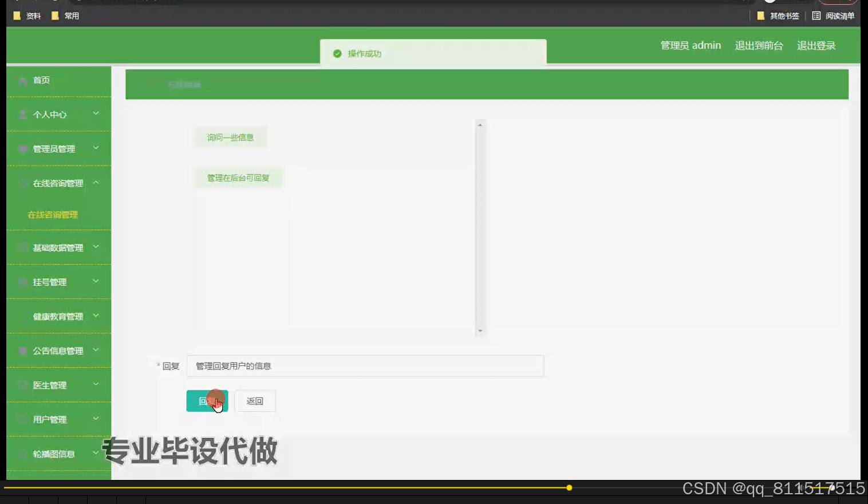Select the highlighted 在线咨询管理 submenu item
The width and height of the screenshot is (868, 504).
point(52,215)
